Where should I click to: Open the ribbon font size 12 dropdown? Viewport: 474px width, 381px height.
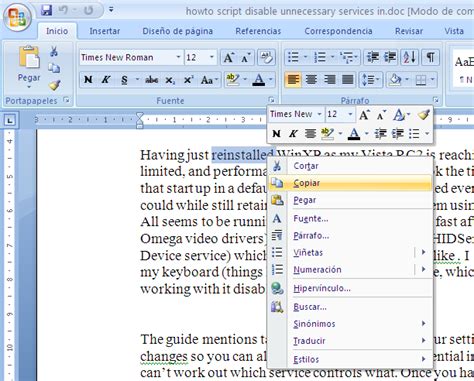tap(212, 57)
